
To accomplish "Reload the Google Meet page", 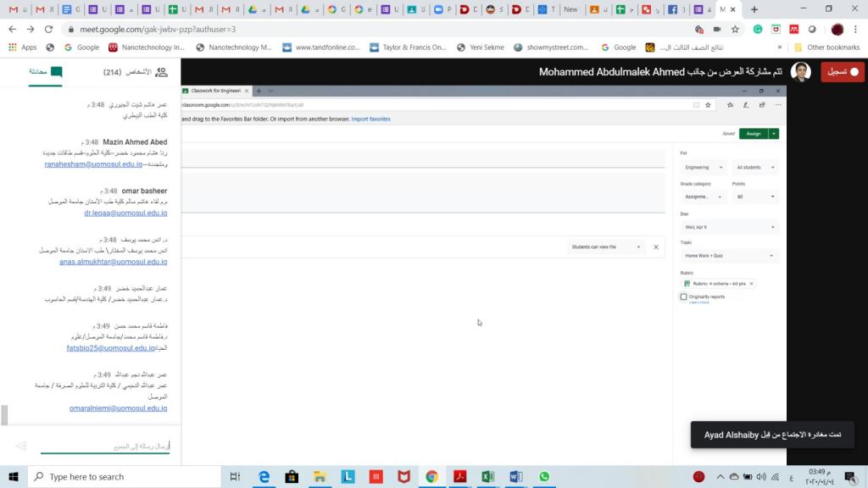I will [x=48, y=29].
